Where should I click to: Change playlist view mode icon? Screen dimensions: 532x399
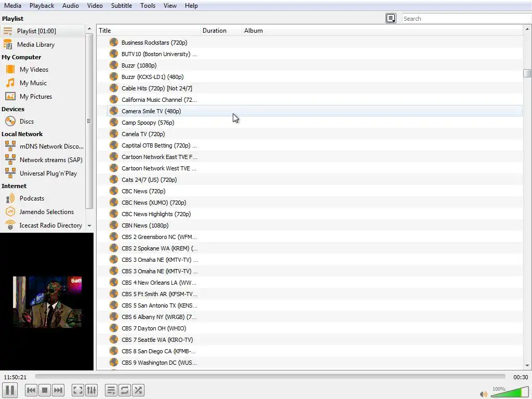pos(391,18)
